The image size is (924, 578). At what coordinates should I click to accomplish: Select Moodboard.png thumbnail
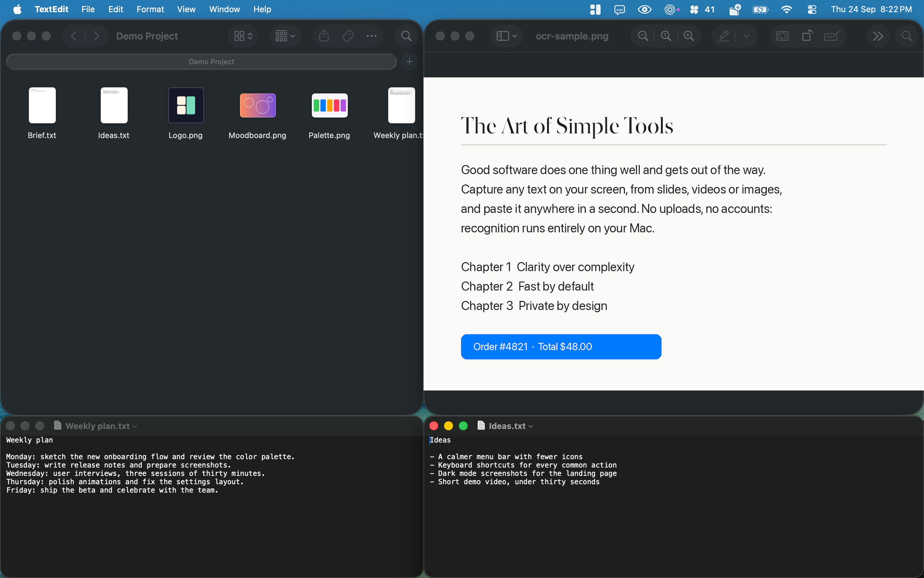pyautogui.click(x=258, y=105)
